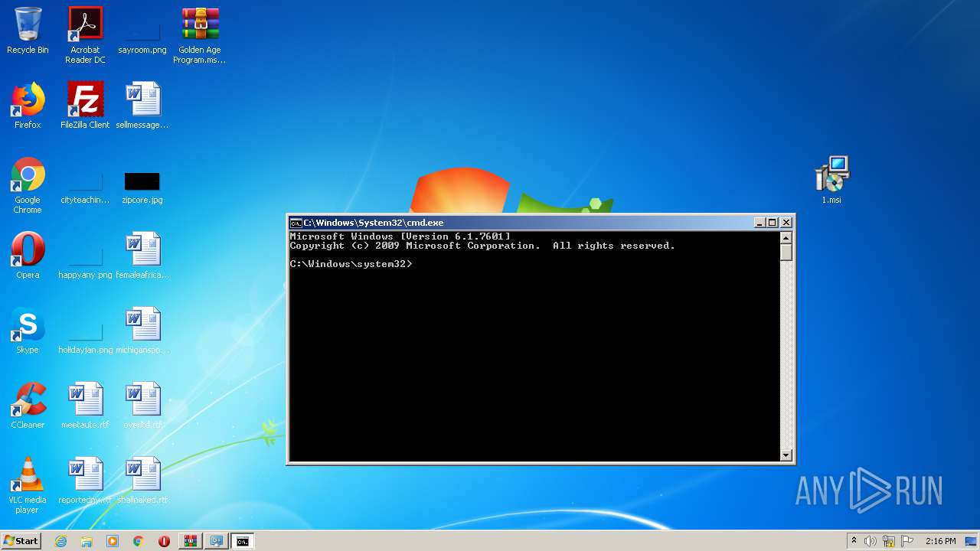This screenshot has height=551, width=980.
Task: Select the sayroom.png file icon
Action: 142,34
